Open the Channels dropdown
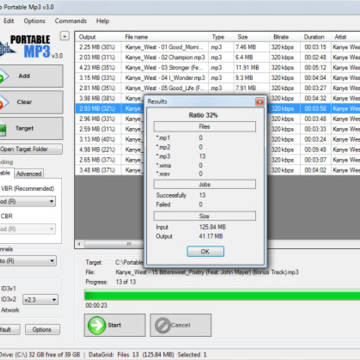 (52, 261)
